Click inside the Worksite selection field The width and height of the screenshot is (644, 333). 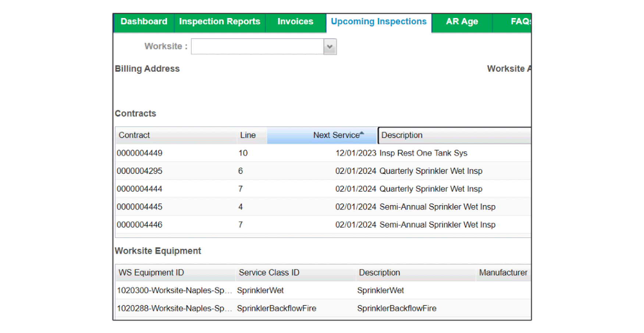pos(257,47)
